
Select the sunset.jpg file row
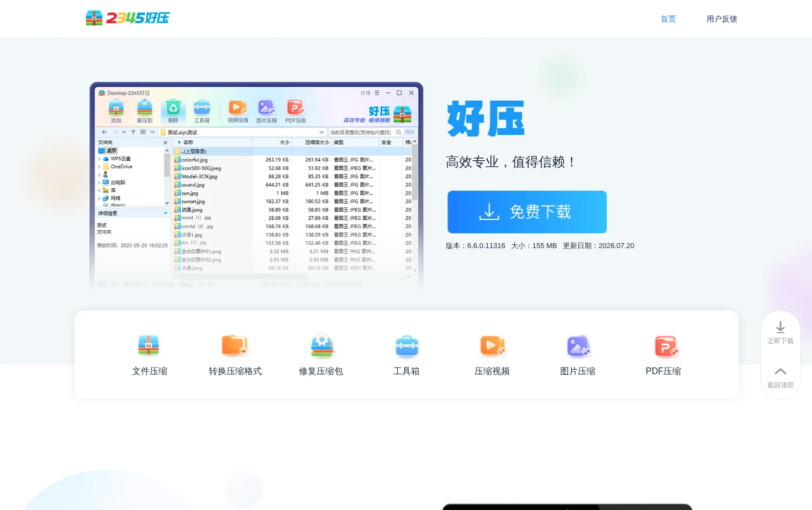pyautogui.click(x=292, y=201)
